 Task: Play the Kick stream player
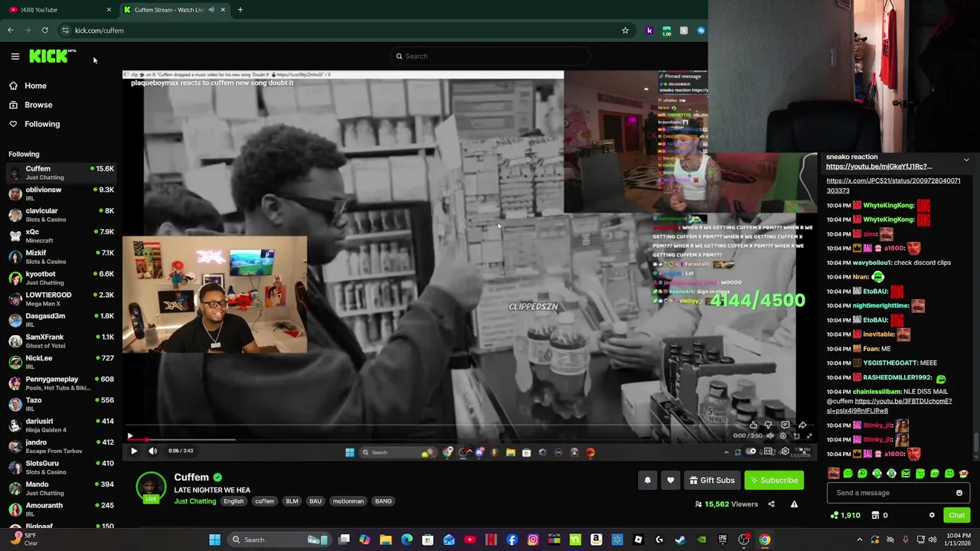133,452
